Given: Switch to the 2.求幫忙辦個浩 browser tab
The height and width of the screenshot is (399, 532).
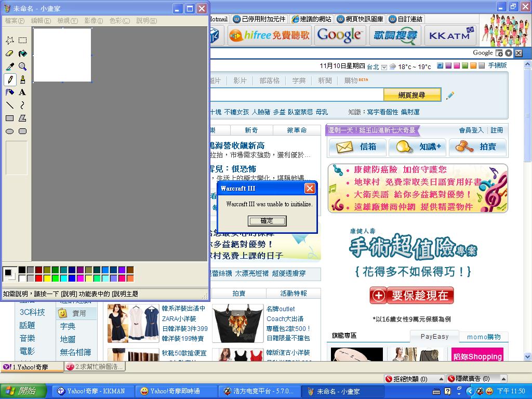Looking at the screenshot, I should click(96, 367).
